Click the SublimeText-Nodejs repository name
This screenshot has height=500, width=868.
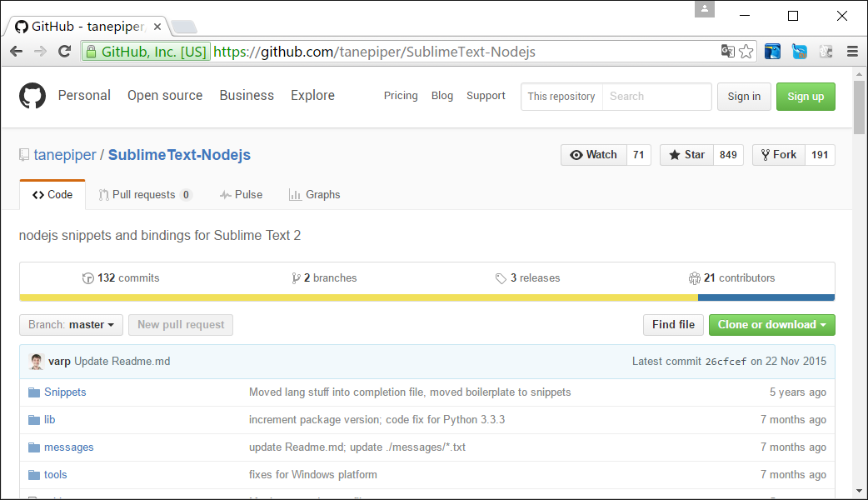(x=179, y=155)
